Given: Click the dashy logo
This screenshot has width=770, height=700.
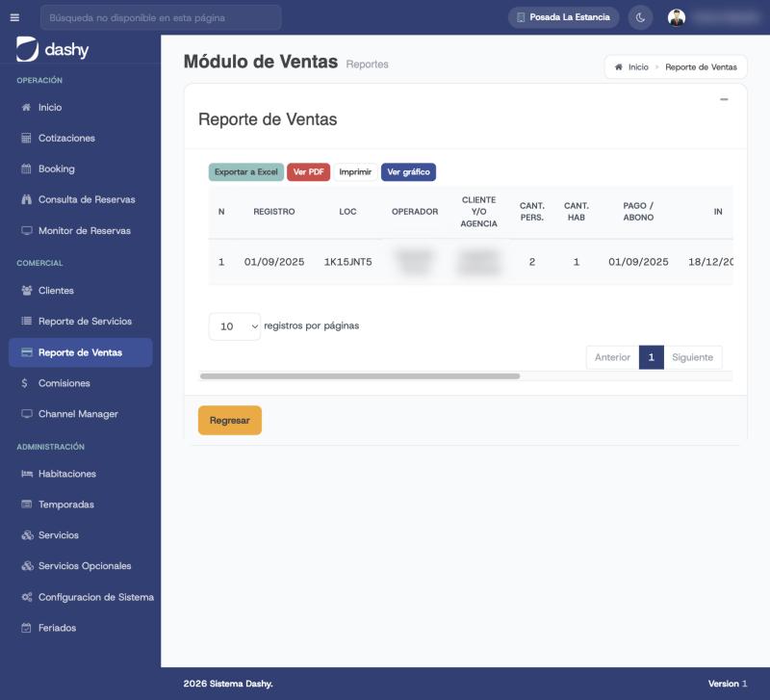Looking at the screenshot, I should pyautogui.click(x=53, y=49).
